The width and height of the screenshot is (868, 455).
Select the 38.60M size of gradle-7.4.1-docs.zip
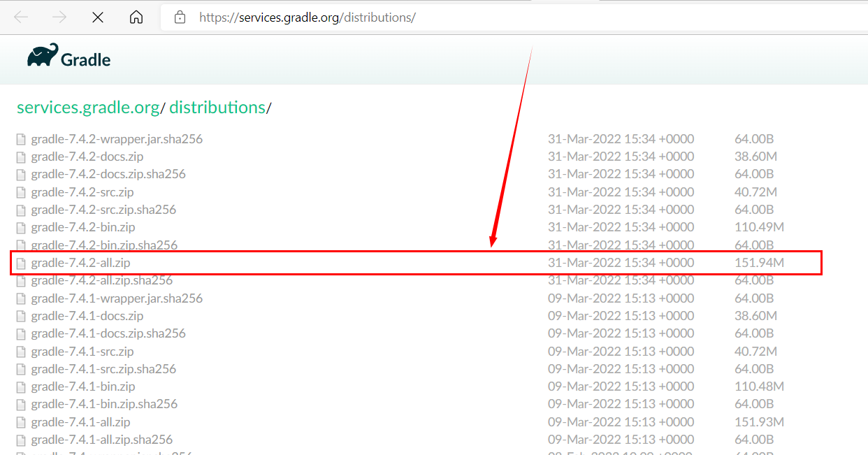coord(755,315)
